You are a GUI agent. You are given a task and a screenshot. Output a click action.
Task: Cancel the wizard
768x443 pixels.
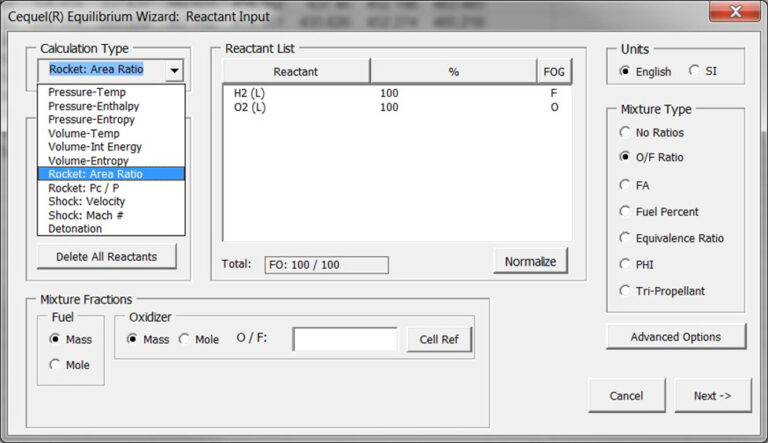[x=626, y=395]
